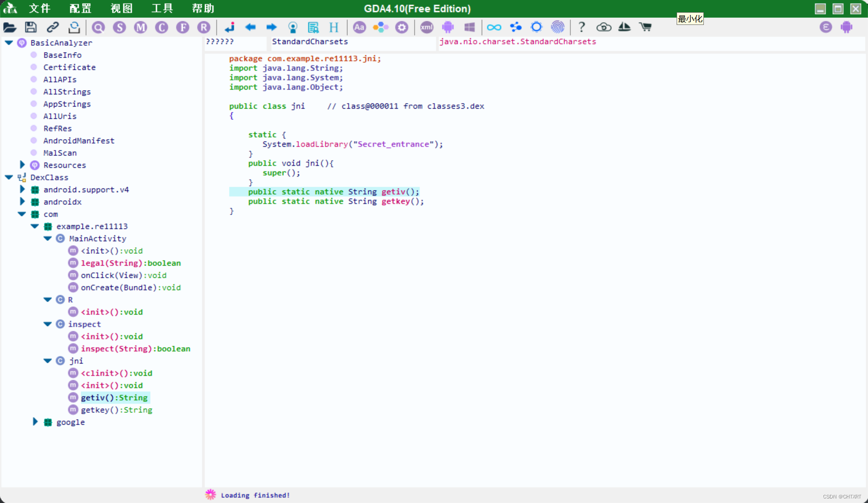This screenshot has width=868, height=503.
Task: Click the purple E icon at toolbar right
Action: click(826, 27)
